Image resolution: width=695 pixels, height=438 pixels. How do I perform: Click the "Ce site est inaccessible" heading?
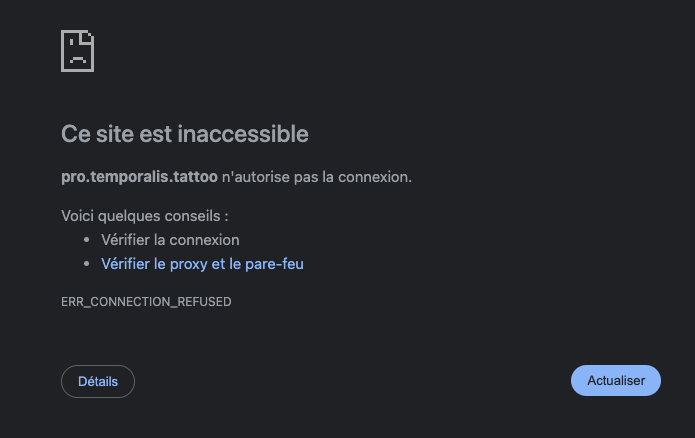tap(185, 133)
